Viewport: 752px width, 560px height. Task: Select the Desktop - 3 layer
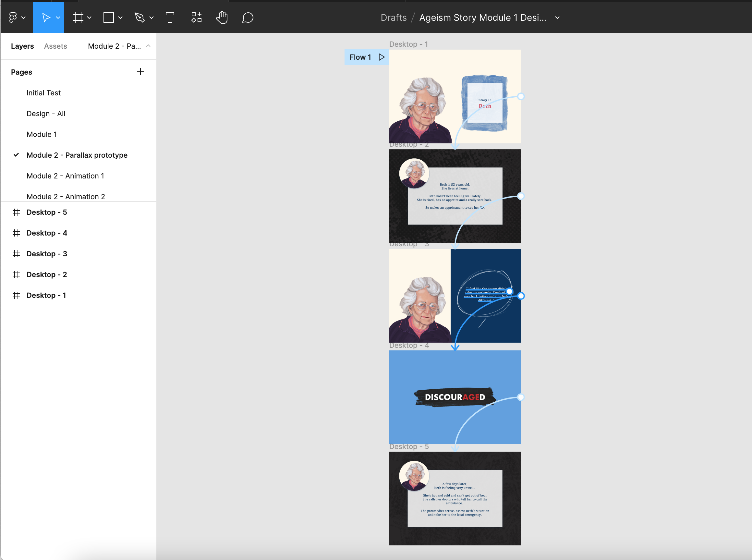[x=47, y=254]
